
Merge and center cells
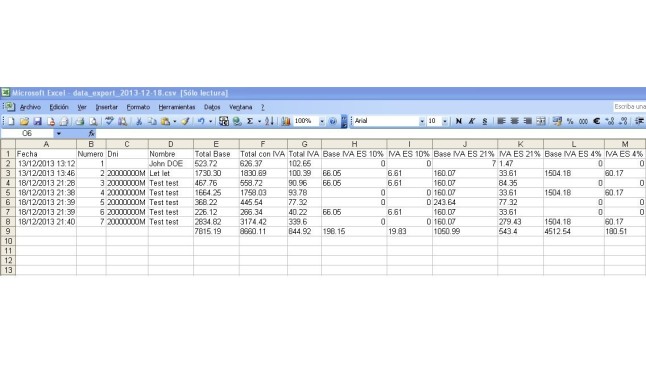point(541,121)
